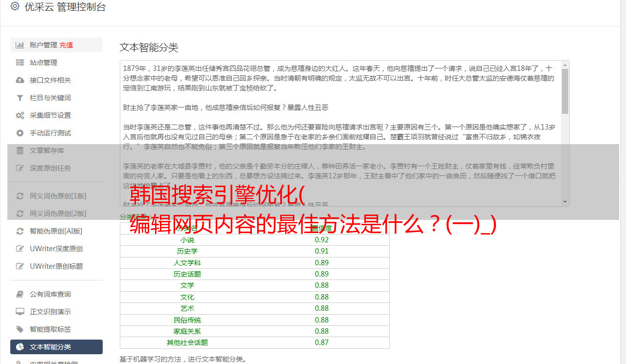Click the 家庭关系 category cell

187,331
